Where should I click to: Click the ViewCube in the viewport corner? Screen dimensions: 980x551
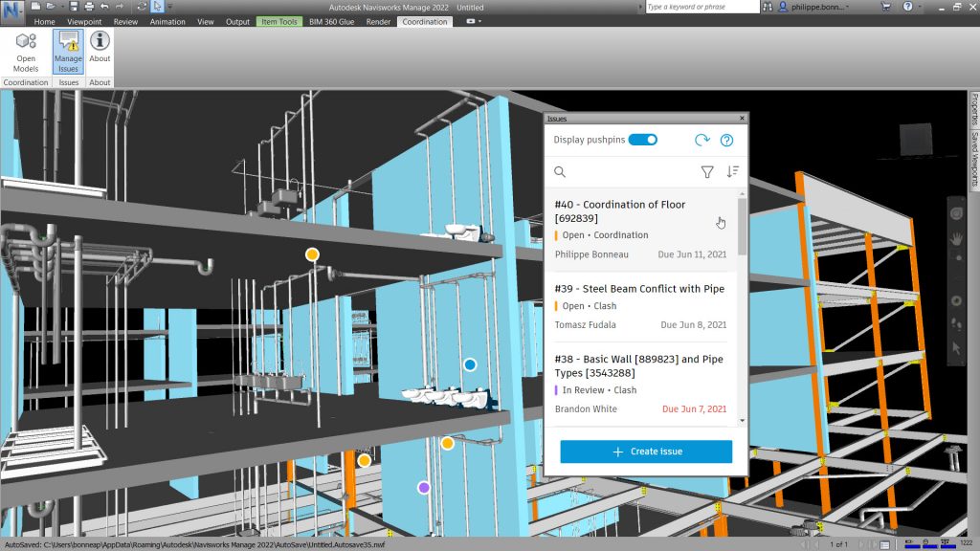(916, 140)
